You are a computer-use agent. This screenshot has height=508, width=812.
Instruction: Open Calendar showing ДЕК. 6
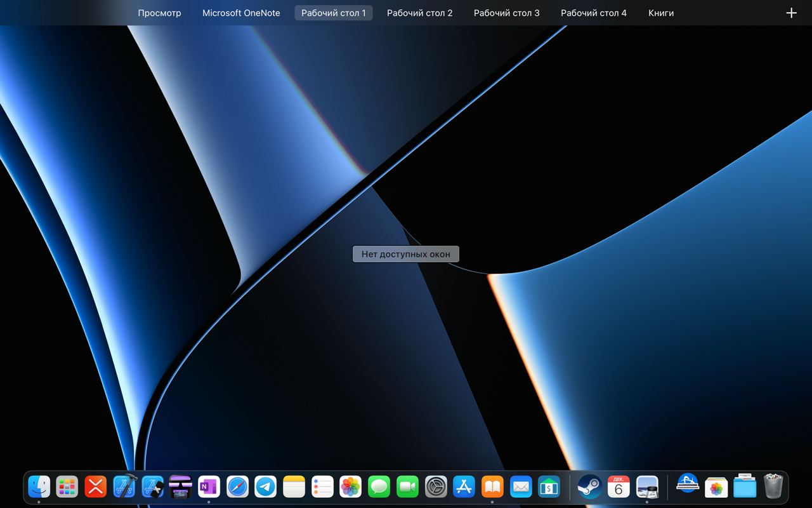point(619,487)
